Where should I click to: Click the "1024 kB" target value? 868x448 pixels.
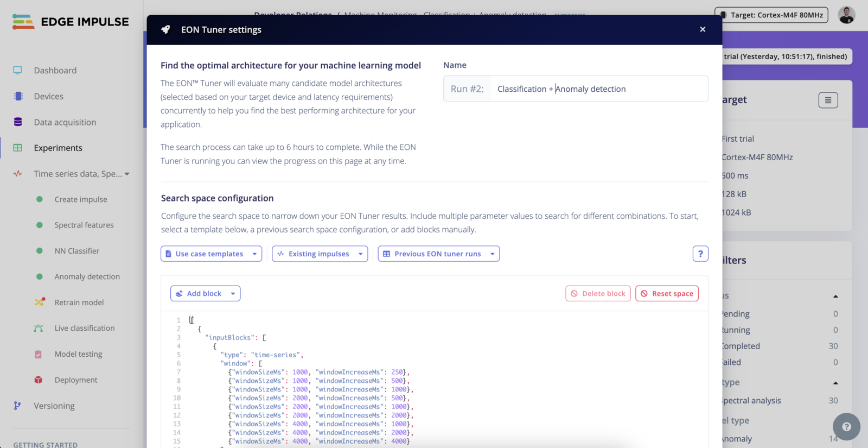coord(737,212)
